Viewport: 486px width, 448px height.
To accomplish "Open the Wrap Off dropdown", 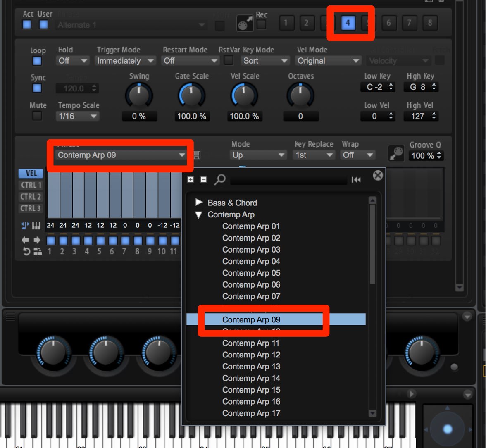I will point(358,155).
